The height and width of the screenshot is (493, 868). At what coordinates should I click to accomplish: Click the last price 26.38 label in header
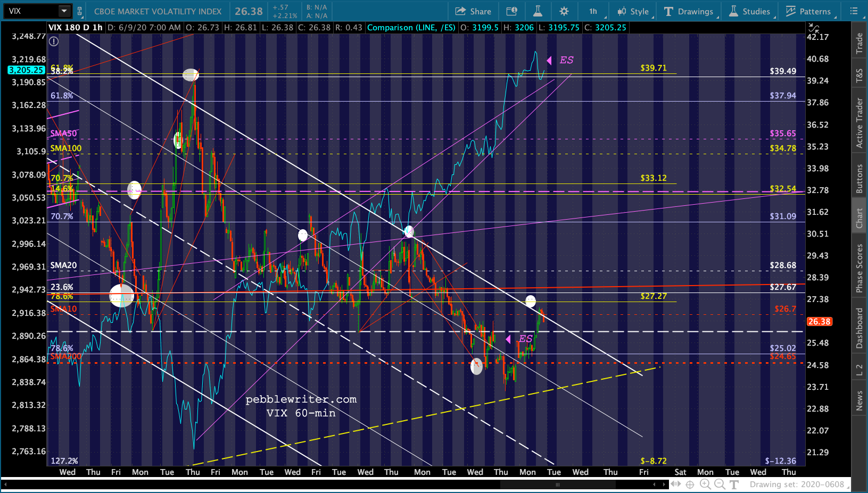(x=249, y=11)
